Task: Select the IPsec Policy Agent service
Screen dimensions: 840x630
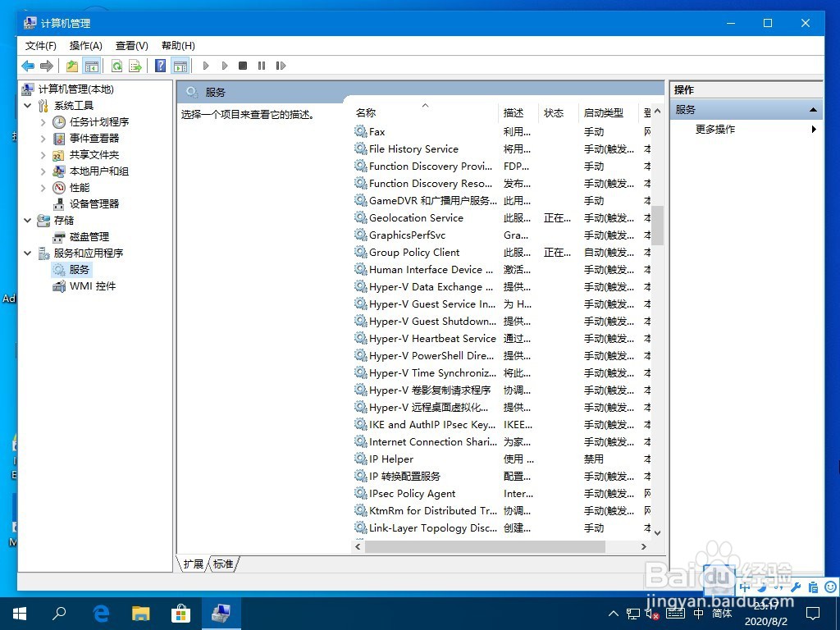Action: point(502,493)
